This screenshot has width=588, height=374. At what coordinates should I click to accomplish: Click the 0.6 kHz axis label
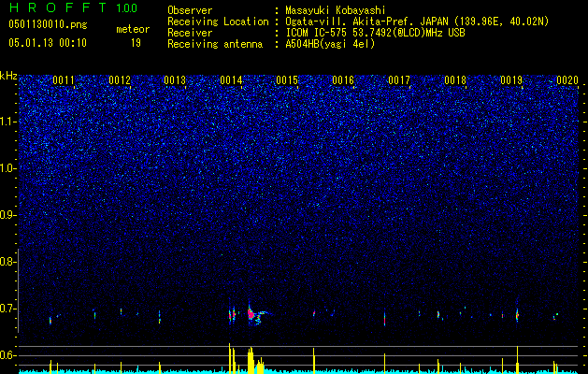point(7,355)
